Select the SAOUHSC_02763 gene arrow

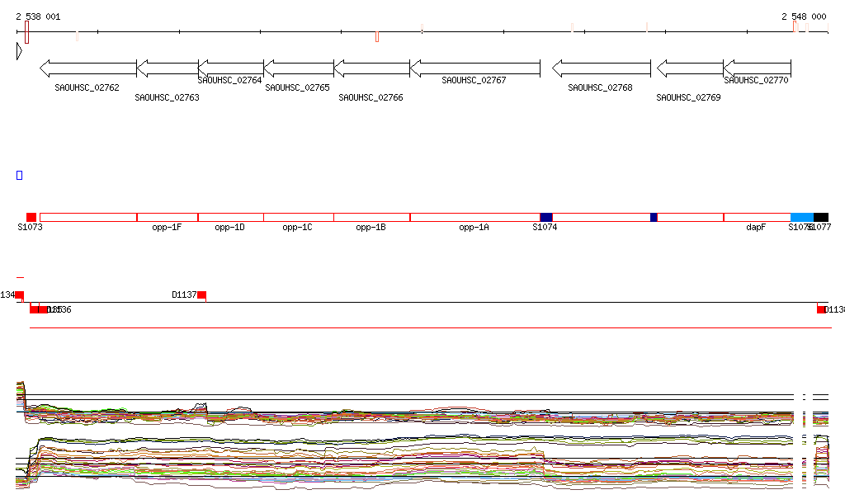pyautogui.click(x=168, y=68)
